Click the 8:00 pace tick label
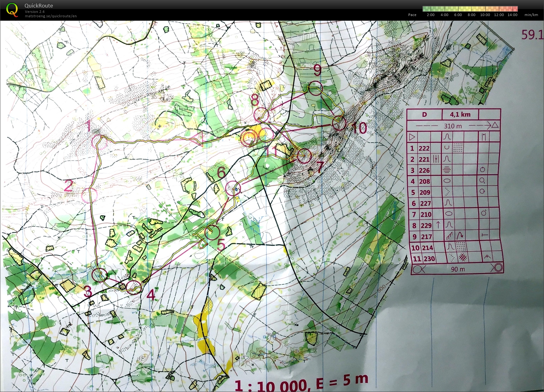The image size is (544, 392). click(x=471, y=15)
